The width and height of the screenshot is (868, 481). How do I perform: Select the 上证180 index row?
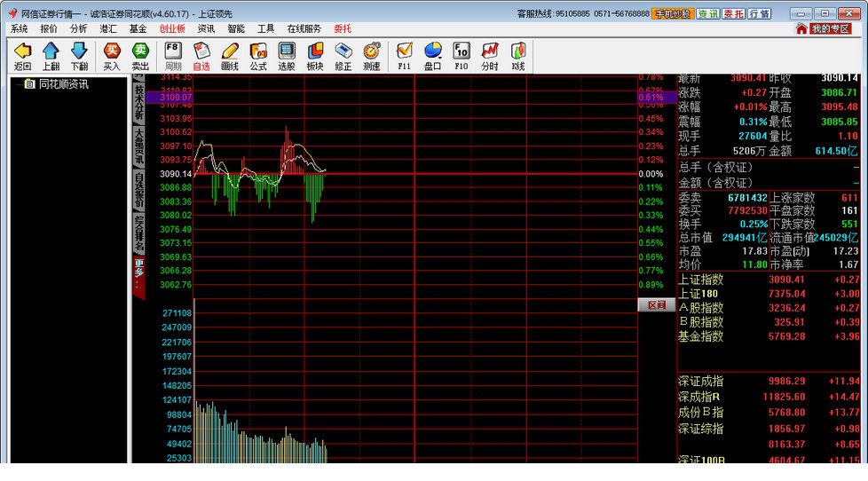[769, 294]
